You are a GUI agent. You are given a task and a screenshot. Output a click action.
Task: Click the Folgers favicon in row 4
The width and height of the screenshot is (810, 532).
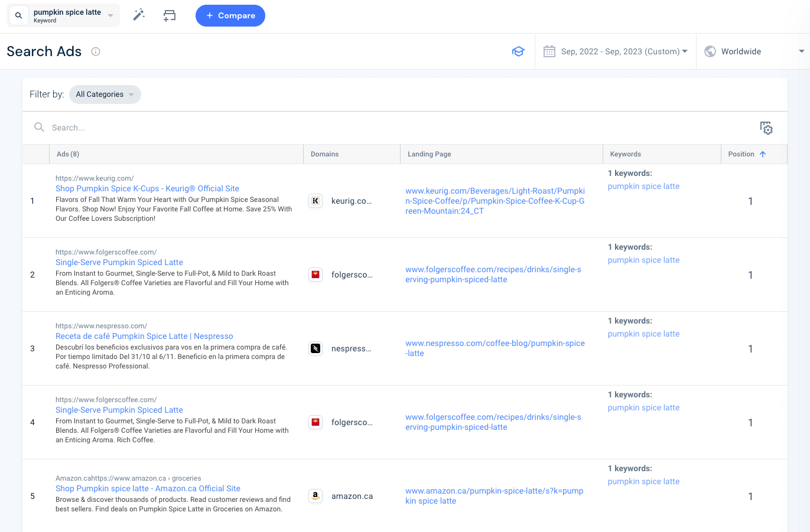pos(315,422)
